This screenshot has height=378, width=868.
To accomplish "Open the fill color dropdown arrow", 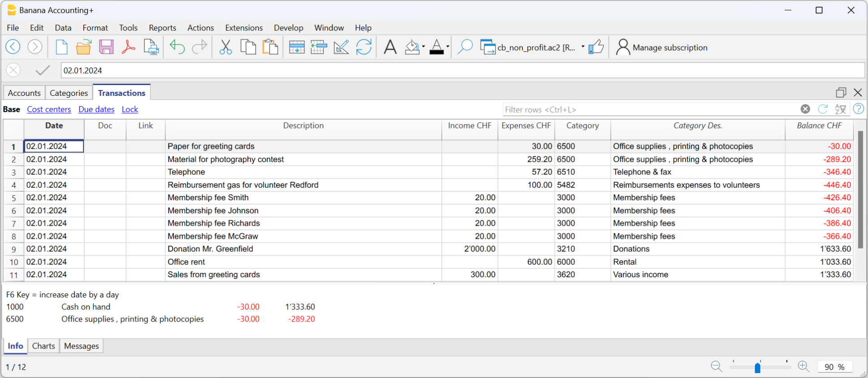I will (x=423, y=47).
